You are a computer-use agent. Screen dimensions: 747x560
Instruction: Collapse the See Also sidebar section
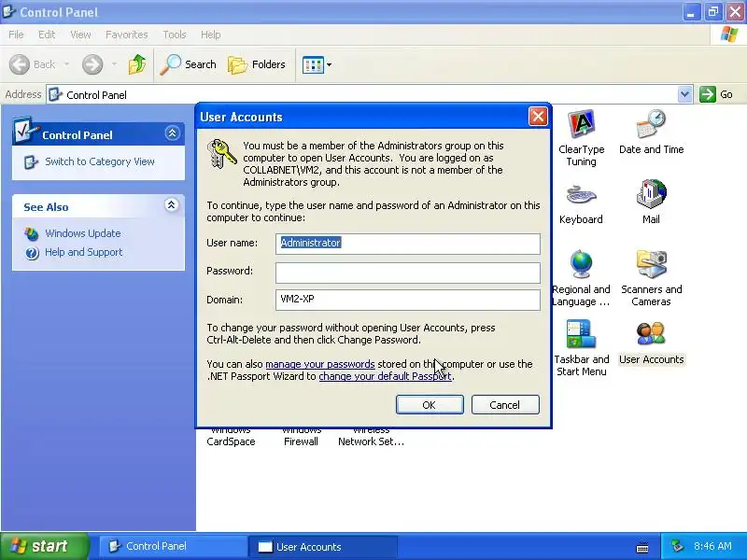(x=172, y=205)
